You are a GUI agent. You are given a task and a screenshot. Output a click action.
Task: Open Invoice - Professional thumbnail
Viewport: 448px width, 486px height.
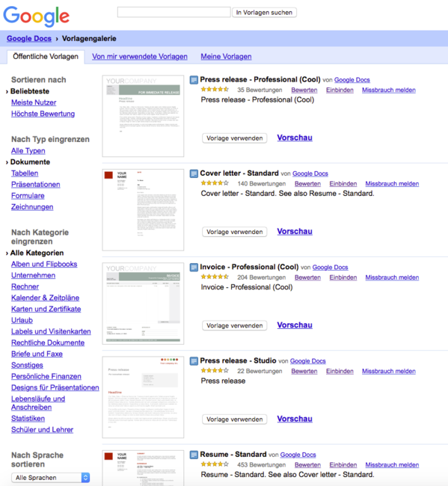pyautogui.click(x=143, y=304)
